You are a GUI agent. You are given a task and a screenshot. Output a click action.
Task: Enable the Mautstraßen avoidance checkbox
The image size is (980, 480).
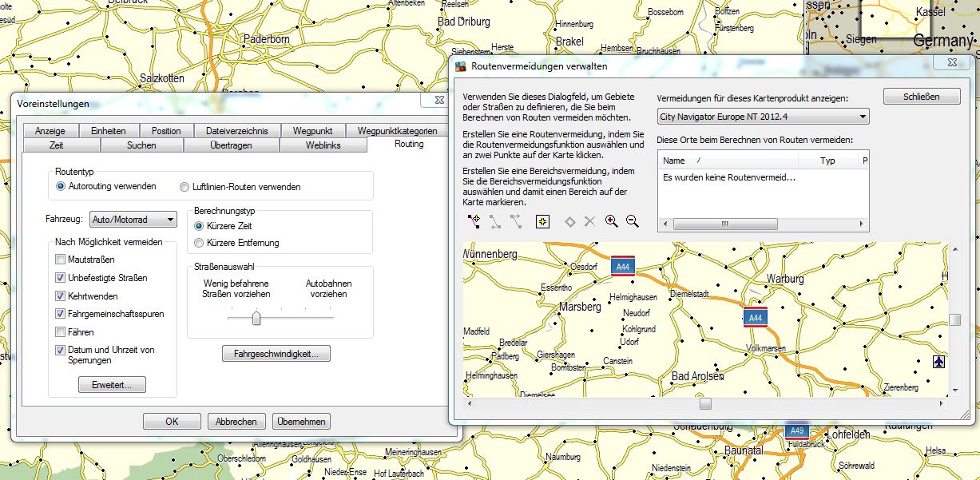point(61,260)
